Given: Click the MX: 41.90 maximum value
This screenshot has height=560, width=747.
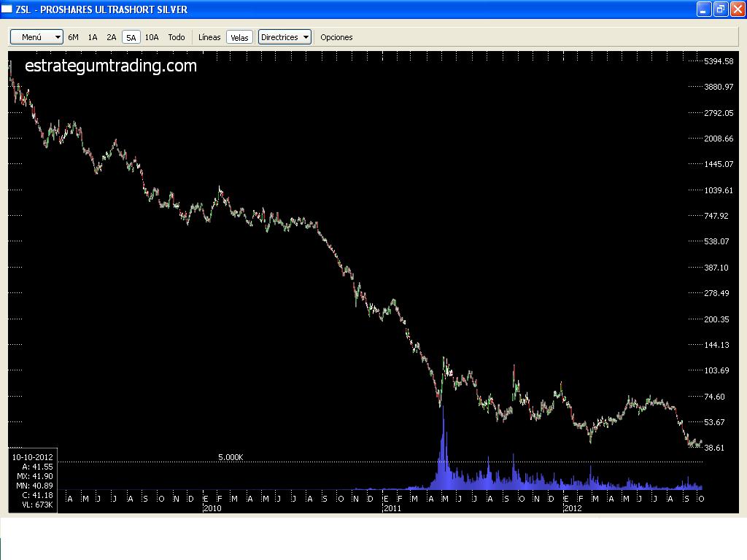Looking at the screenshot, I should point(35,476).
